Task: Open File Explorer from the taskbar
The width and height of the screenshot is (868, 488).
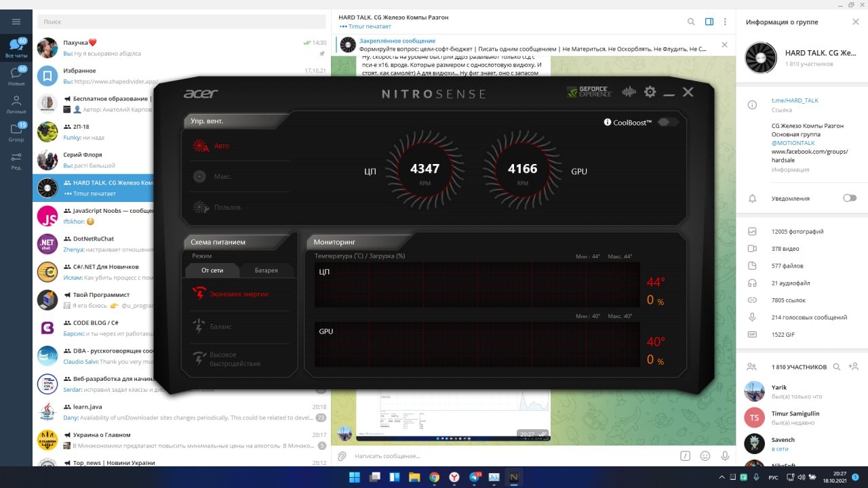Action: 414,477
